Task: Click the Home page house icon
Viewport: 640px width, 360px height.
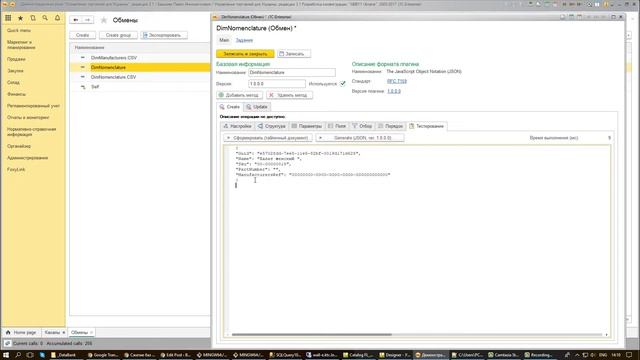Action: 8,332
